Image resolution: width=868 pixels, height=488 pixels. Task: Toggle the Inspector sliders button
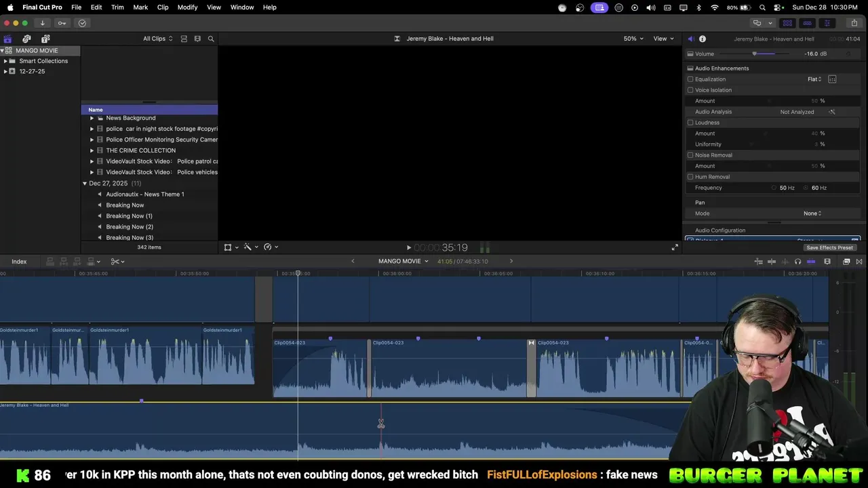(x=827, y=23)
